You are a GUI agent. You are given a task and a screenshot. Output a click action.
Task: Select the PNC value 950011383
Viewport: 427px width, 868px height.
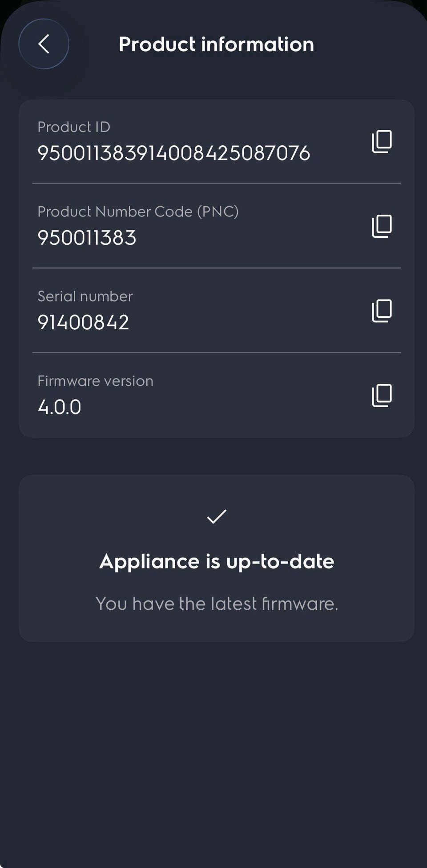(x=87, y=238)
